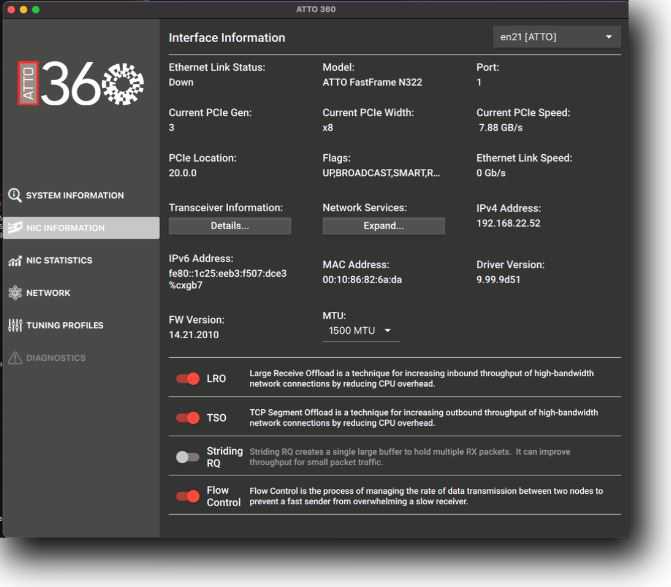Click the Diagnostics warning triangle icon
This screenshot has width=671, height=587.
tap(15, 358)
